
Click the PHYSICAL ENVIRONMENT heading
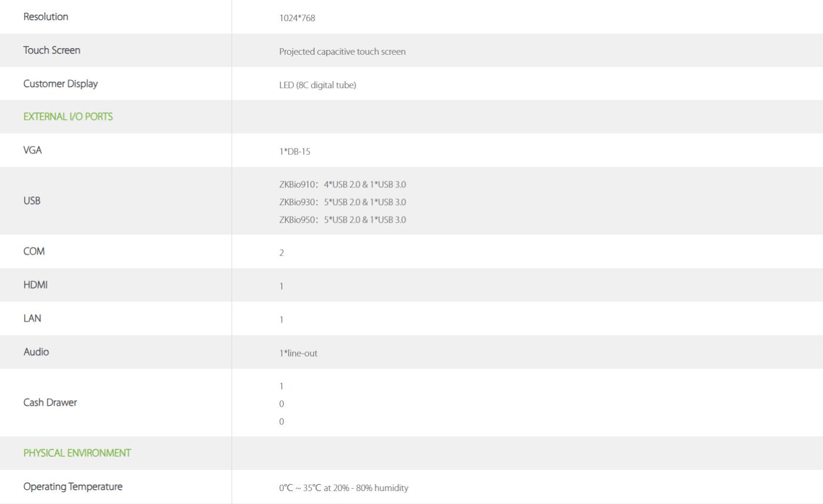tap(77, 453)
